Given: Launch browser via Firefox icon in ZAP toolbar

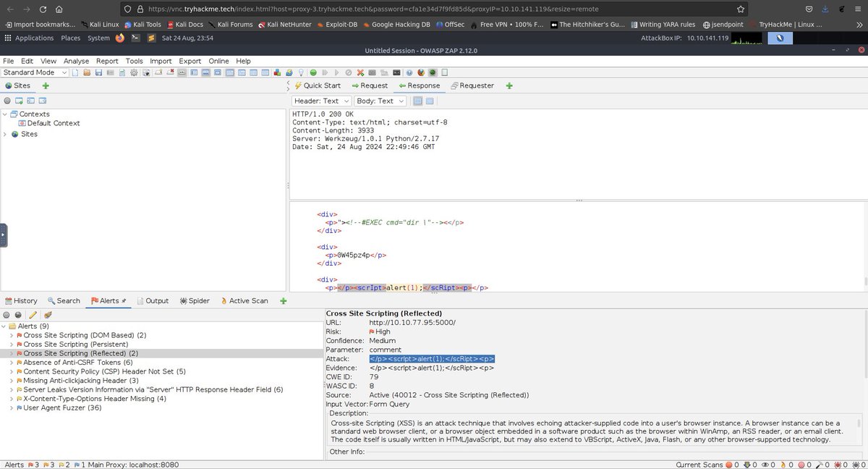Looking at the screenshot, I should point(421,72).
